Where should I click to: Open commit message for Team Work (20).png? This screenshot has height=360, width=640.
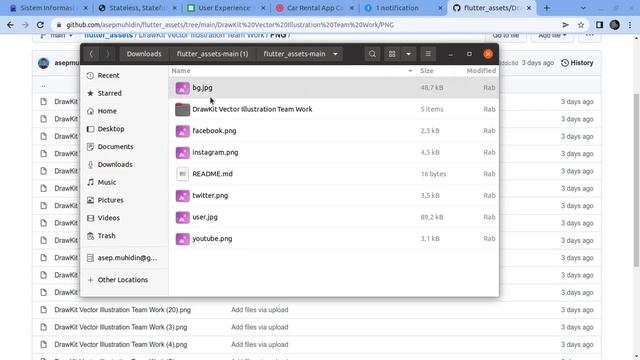260,310
